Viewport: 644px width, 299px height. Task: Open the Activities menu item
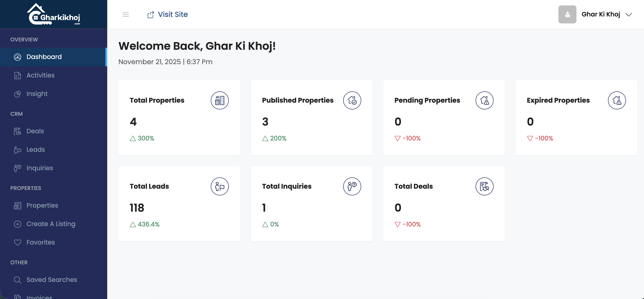point(41,75)
